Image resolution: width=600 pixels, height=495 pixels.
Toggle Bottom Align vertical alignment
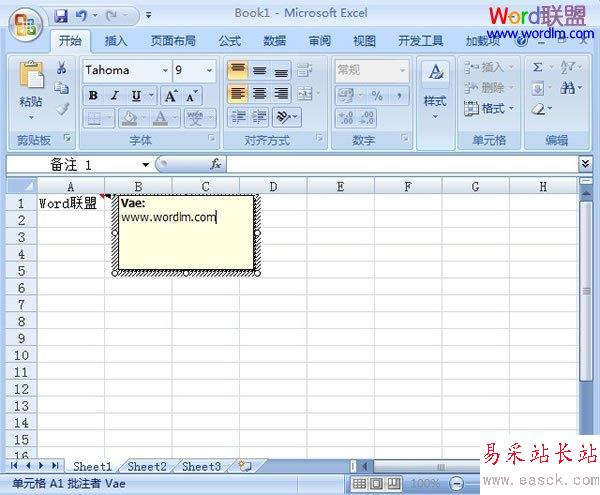pos(281,70)
